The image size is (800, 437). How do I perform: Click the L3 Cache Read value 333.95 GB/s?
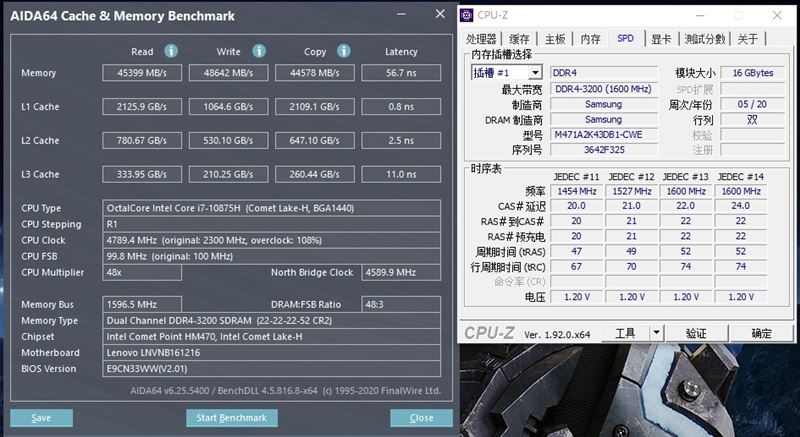[x=142, y=174]
